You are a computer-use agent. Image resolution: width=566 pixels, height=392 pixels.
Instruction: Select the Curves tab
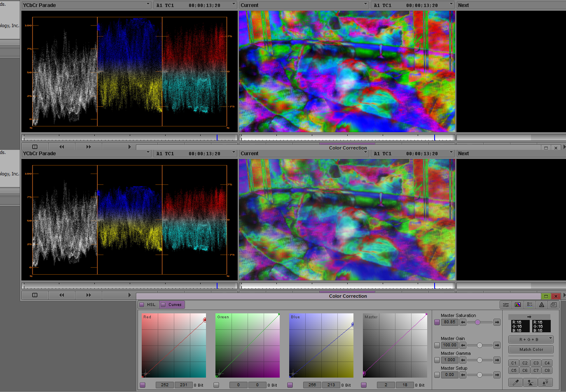[172, 305]
